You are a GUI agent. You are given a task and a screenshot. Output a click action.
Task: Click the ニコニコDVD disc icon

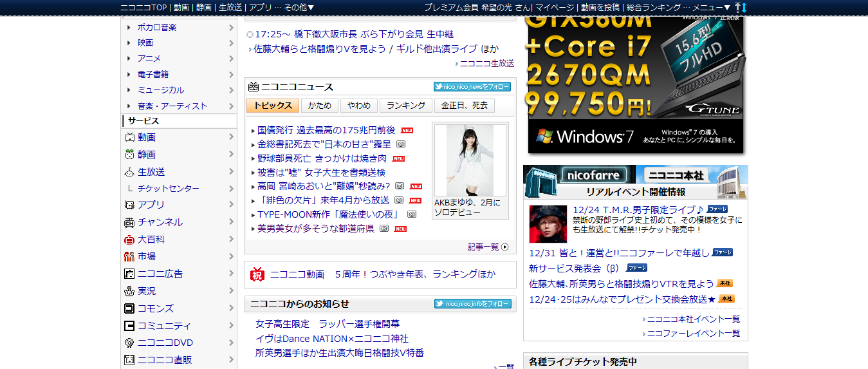(129, 343)
